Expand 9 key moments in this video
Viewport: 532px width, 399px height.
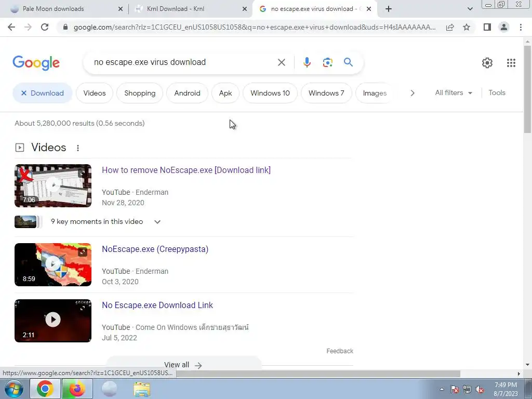coord(157,222)
